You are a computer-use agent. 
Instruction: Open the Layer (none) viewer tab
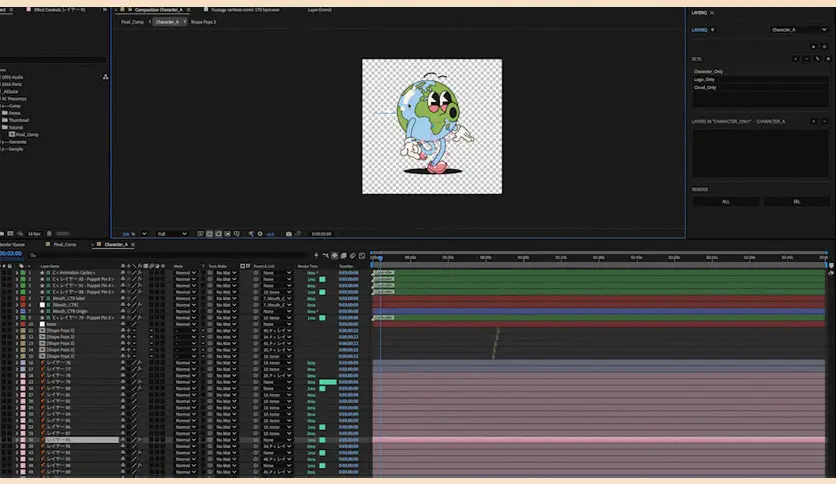[319, 10]
